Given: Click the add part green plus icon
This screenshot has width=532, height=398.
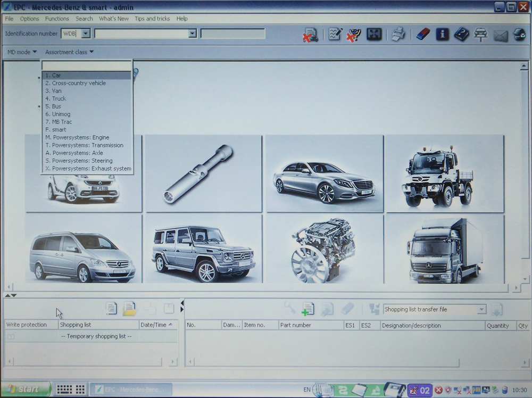Looking at the screenshot, I should click(308, 309).
